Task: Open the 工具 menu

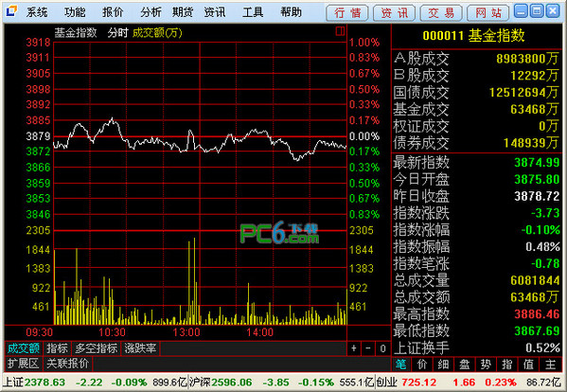Action: [253, 12]
